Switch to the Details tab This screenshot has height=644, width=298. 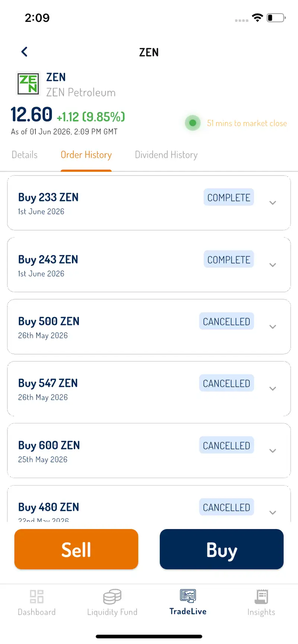click(x=25, y=155)
